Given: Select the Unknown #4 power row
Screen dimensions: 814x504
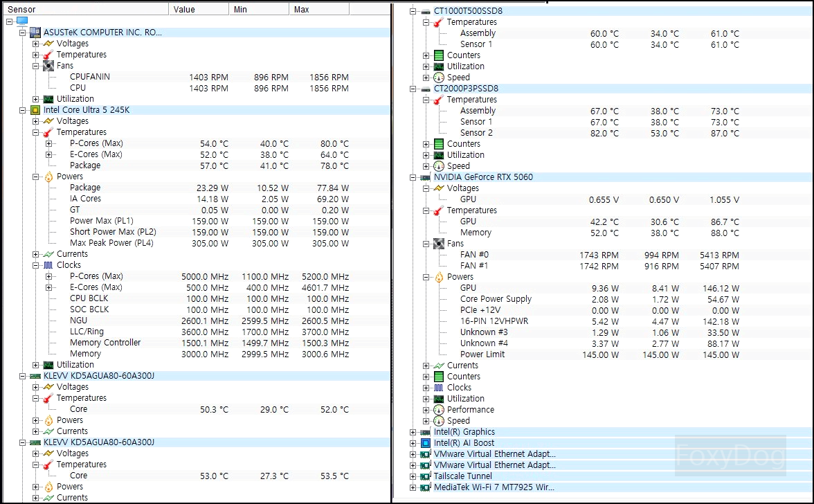Looking at the screenshot, I should (605, 343).
